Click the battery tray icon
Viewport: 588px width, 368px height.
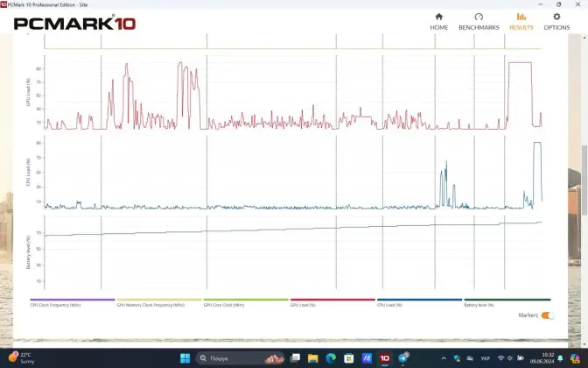[521, 358]
